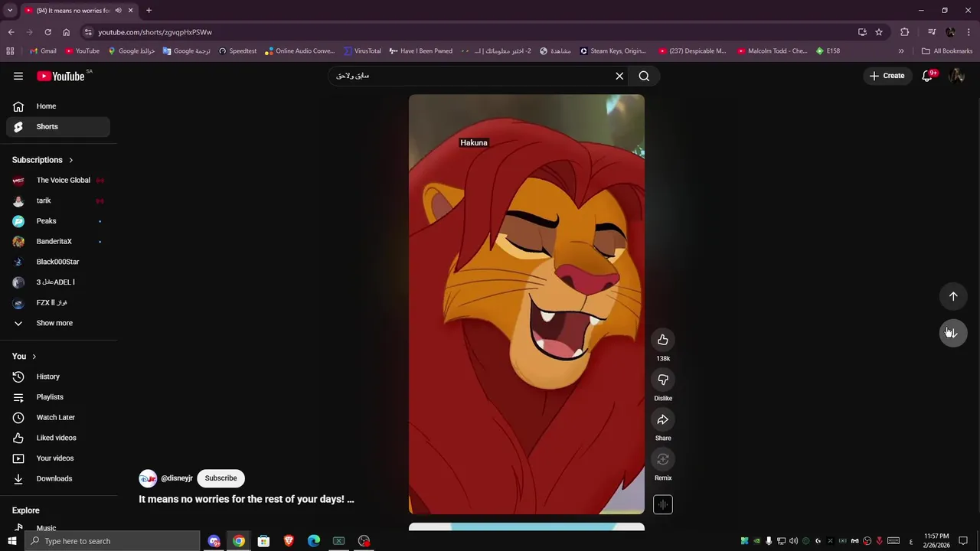Select Home in the sidebar
This screenshot has width=980, height=551.
point(58,106)
